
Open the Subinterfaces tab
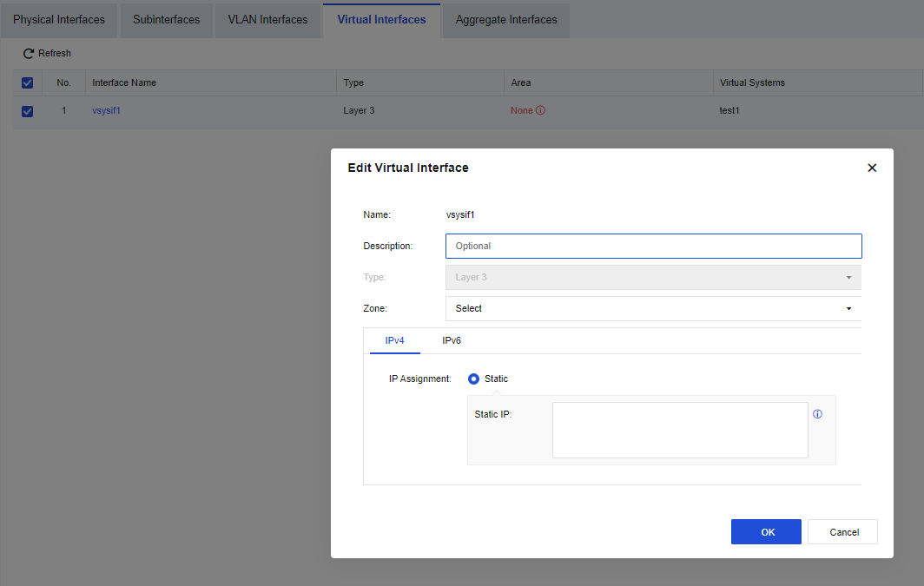click(166, 20)
